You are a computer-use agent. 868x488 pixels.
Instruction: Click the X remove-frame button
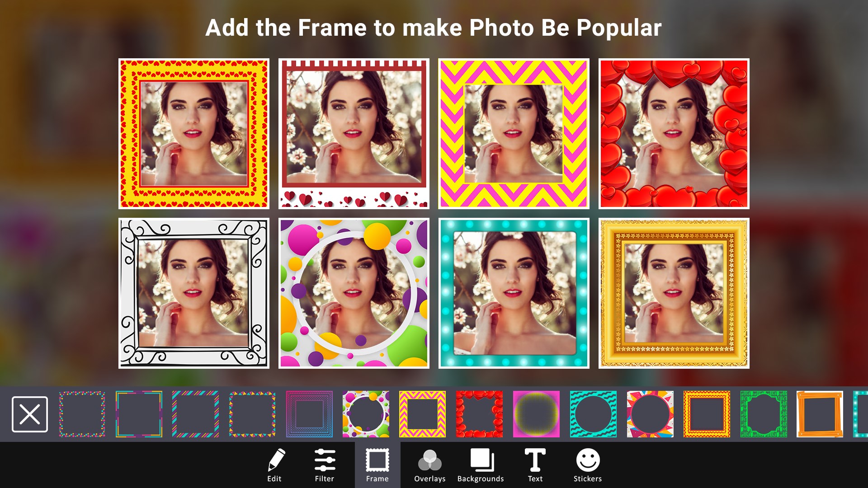[x=30, y=414]
